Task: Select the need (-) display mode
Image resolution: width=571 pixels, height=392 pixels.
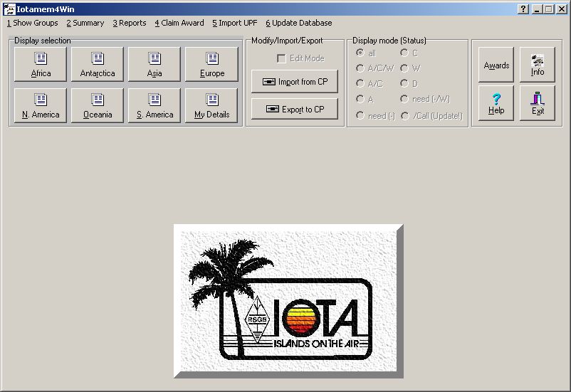Action: 360,116
